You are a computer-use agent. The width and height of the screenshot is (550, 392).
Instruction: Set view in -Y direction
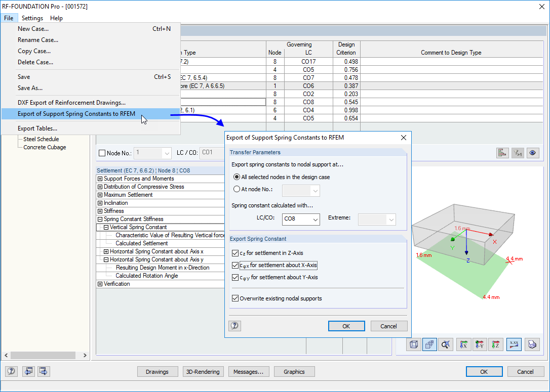click(x=480, y=344)
